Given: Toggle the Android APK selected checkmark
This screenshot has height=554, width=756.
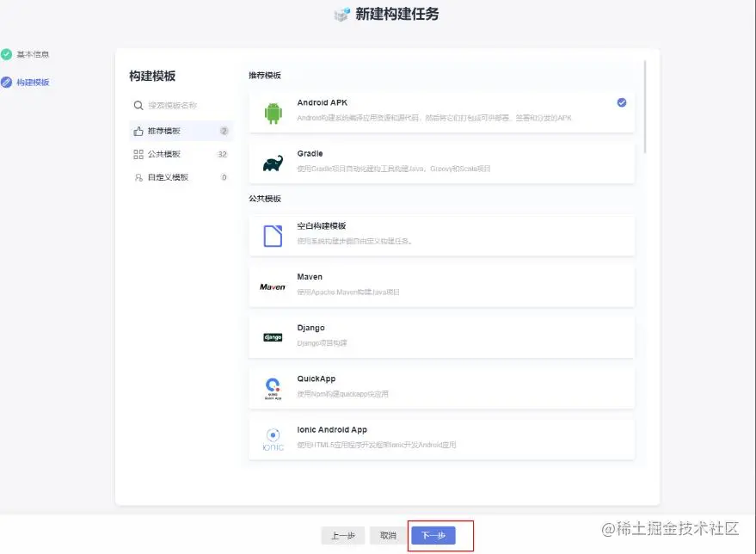Looking at the screenshot, I should 622,102.
